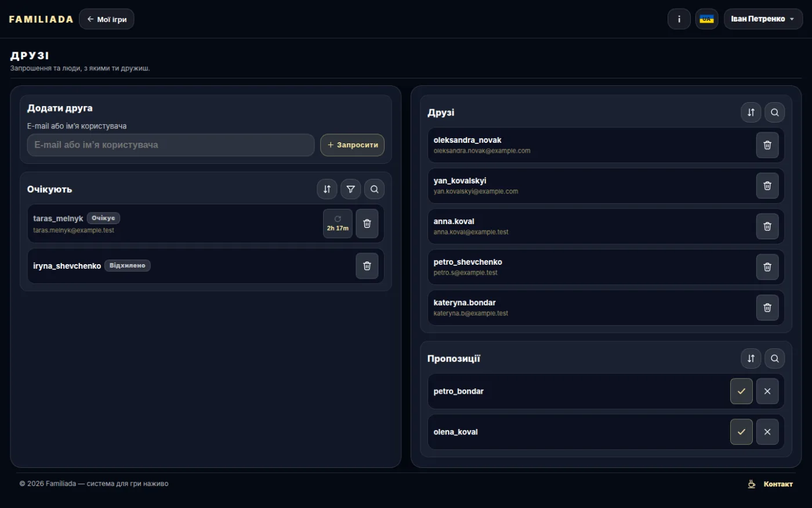The image size is (812, 508).
Task: Decline the olena_koval friend proposal
Action: click(767, 432)
